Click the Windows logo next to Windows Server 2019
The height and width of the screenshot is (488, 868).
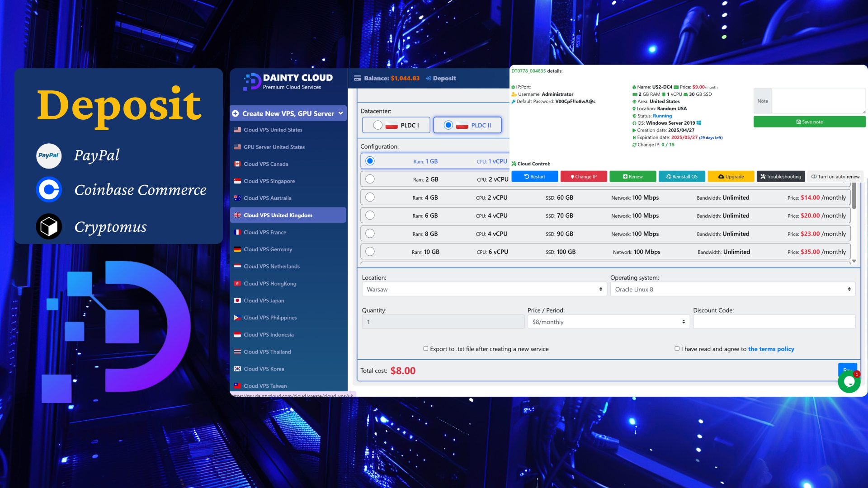pyautogui.click(x=699, y=123)
